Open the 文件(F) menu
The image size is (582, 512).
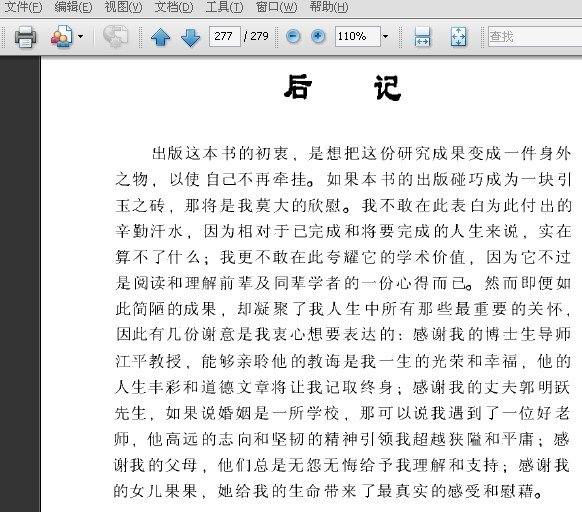[x=23, y=7]
